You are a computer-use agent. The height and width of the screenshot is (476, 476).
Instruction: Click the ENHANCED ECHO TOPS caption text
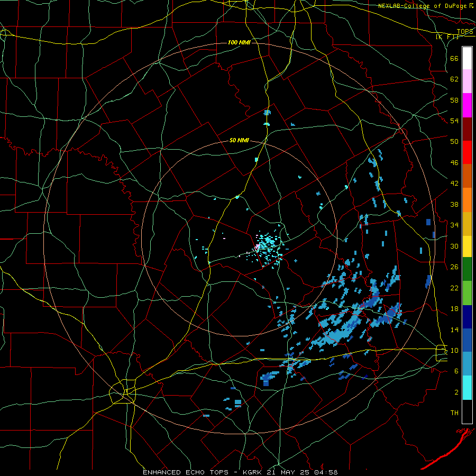coord(186,472)
